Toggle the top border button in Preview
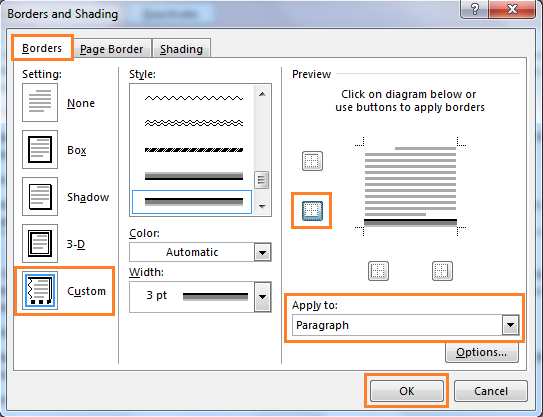The width and height of the screenshot is (543, 417). pyautogui.click(x=312, y=161)
